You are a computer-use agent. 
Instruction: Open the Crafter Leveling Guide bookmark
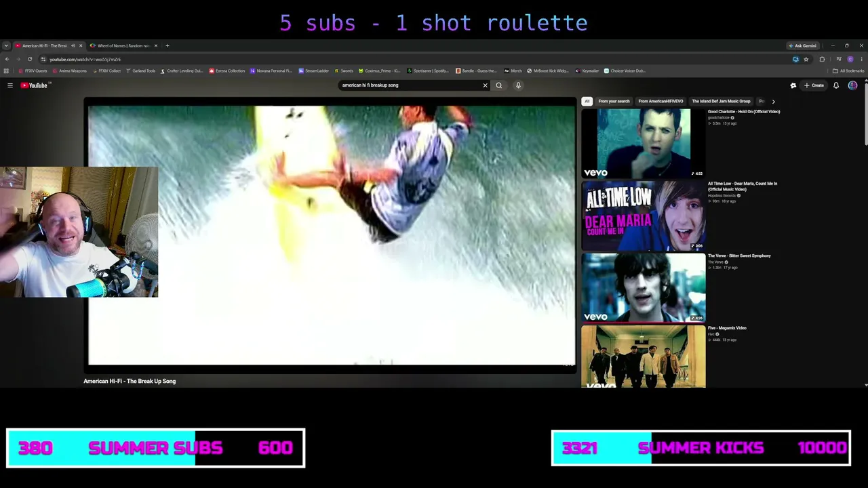182,70
